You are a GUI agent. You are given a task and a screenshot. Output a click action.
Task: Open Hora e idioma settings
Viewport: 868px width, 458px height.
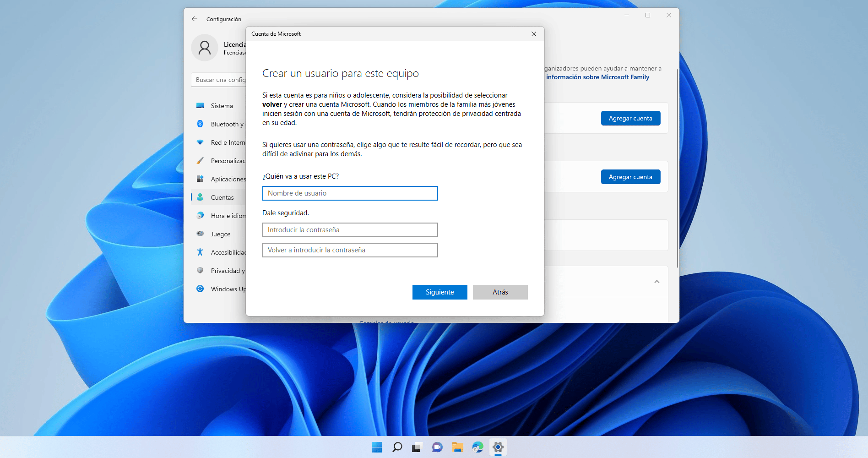pos(200,215)
